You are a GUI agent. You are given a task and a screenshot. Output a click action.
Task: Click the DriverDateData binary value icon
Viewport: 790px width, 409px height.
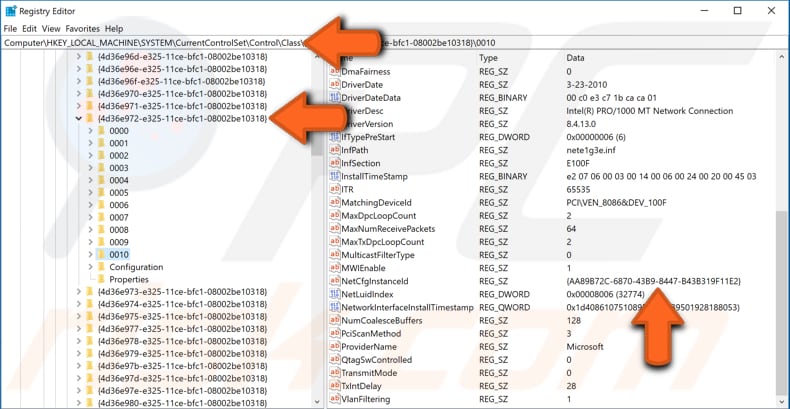(335, 98)
